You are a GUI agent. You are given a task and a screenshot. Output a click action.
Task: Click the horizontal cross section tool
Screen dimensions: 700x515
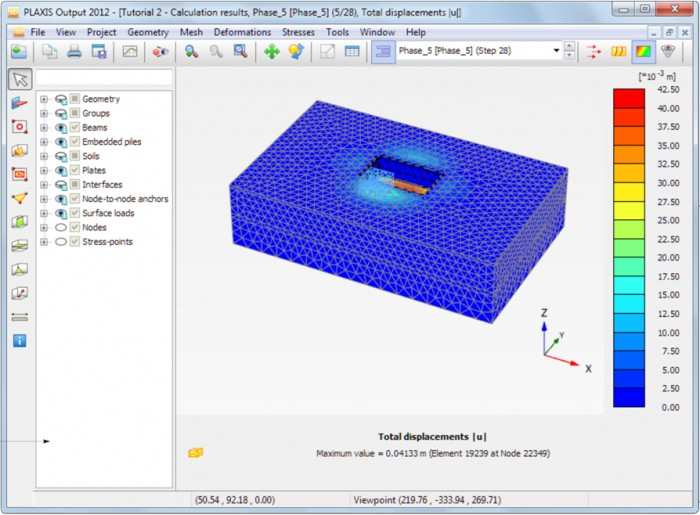pyautogui.click(x=19, y=245)
